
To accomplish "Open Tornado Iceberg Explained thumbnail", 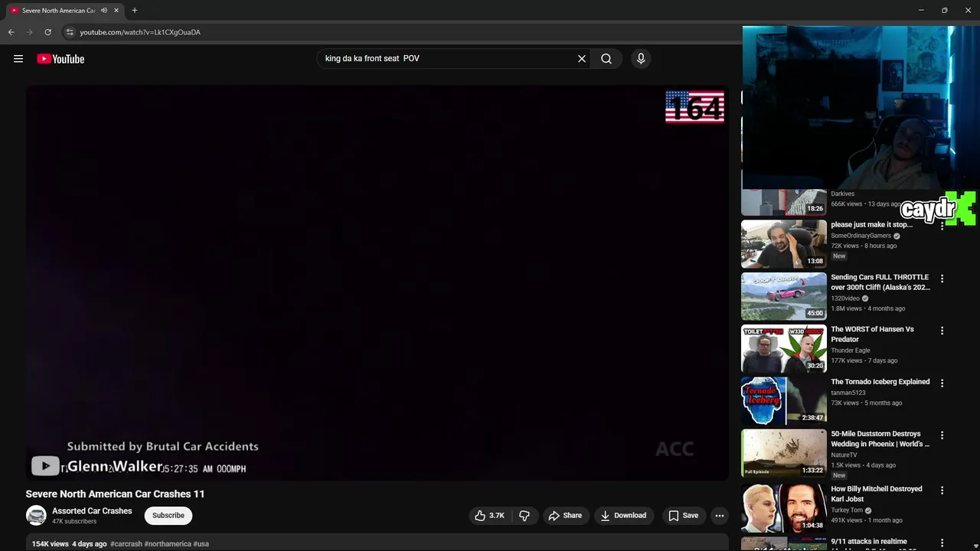I will 784,401.
